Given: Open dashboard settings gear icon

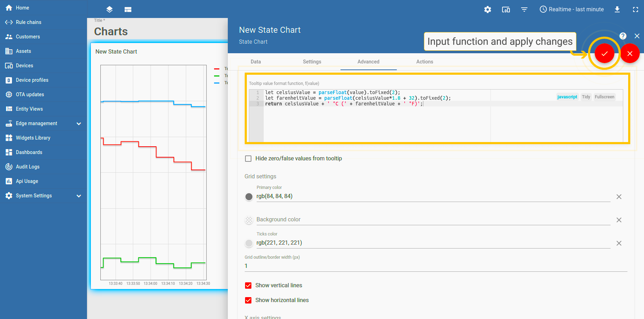Looking at the screenshot, I should [x=487, y=10].
